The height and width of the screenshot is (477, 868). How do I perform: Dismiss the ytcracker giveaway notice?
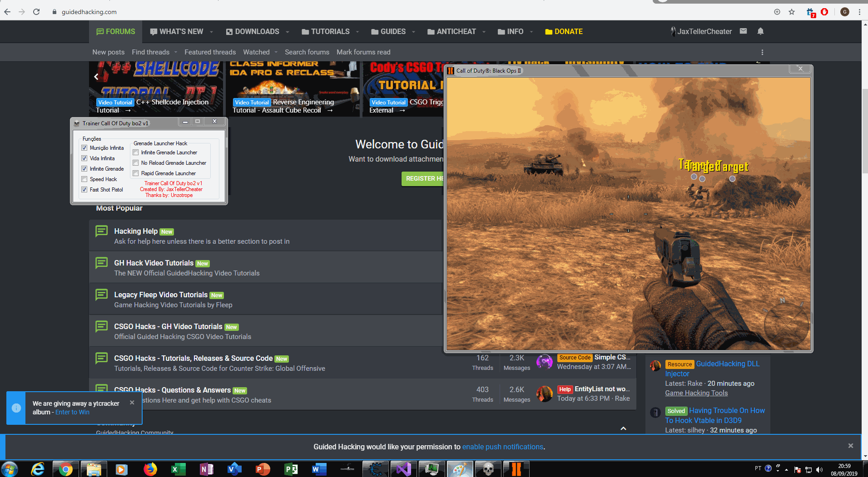(132, 403)
